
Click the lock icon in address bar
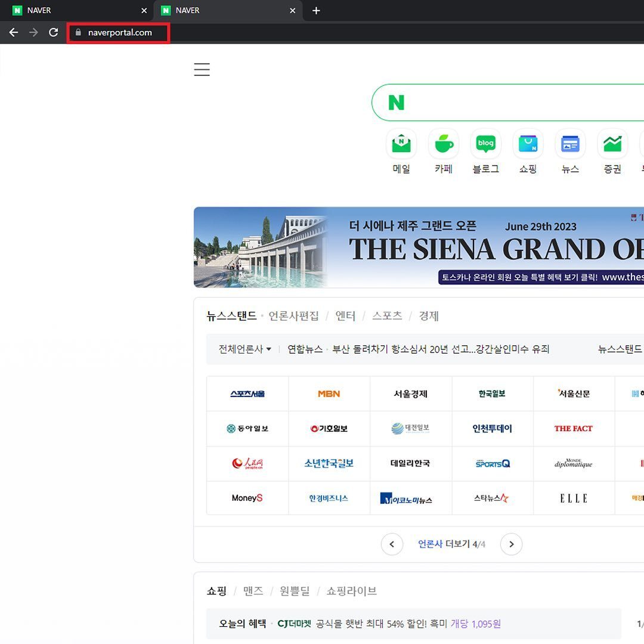[x=78, y=32]
